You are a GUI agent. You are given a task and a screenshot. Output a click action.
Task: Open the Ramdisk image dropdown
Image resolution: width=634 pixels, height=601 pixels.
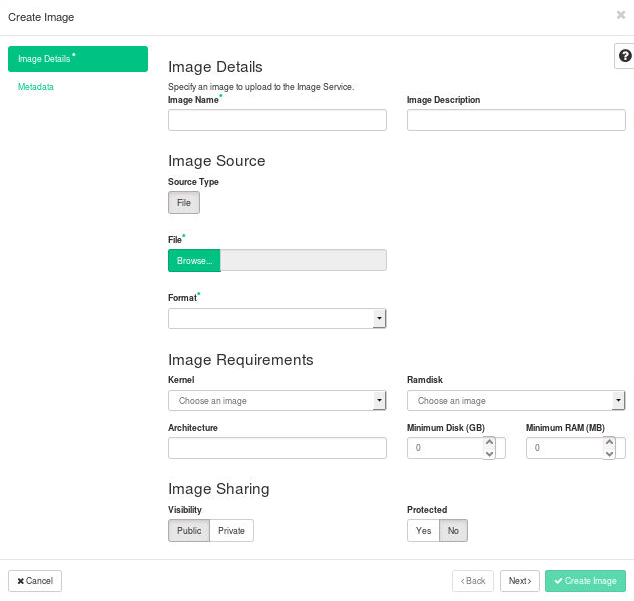[516, 400]
